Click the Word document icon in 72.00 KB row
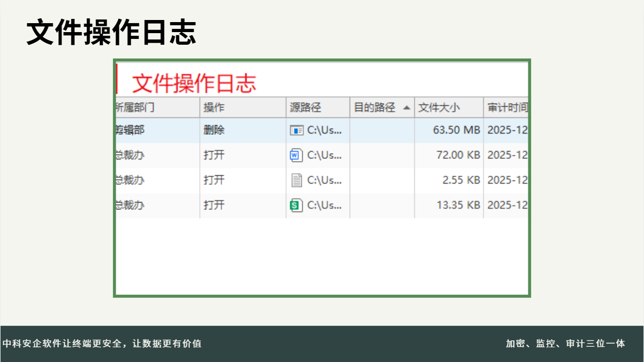 [297, 155]
